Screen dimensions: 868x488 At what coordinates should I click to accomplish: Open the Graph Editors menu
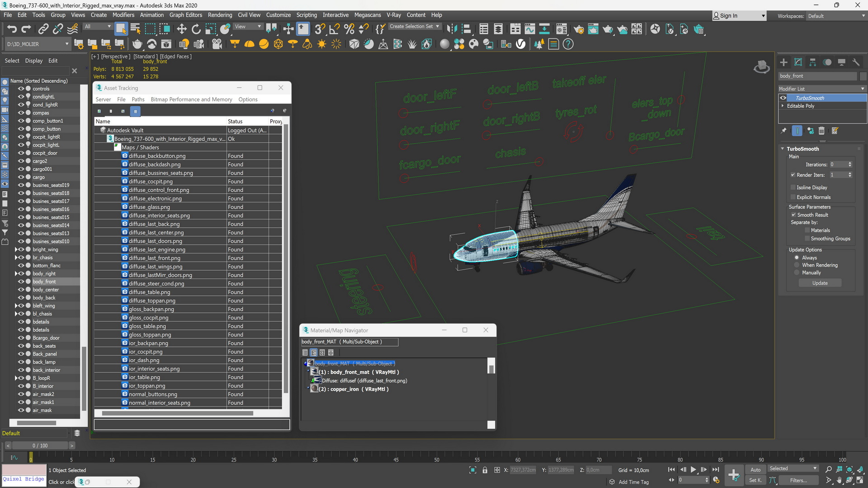coord(186,15)
